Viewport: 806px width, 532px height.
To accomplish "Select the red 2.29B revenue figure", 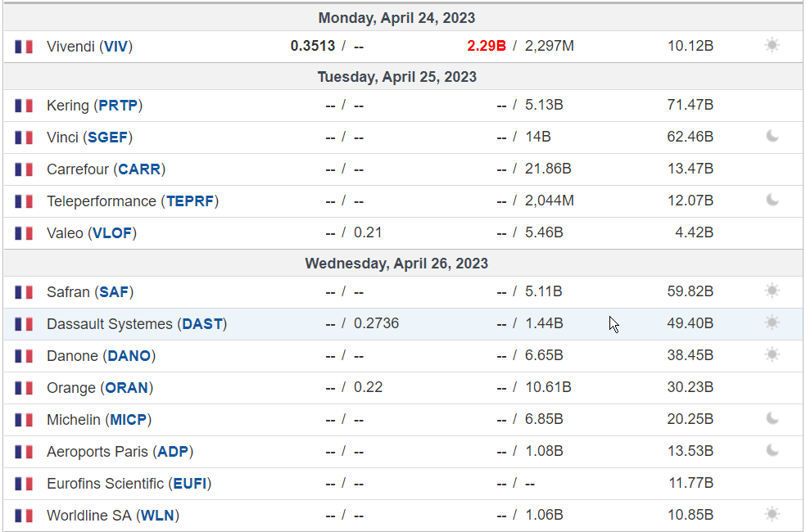I will click(487, 46).
